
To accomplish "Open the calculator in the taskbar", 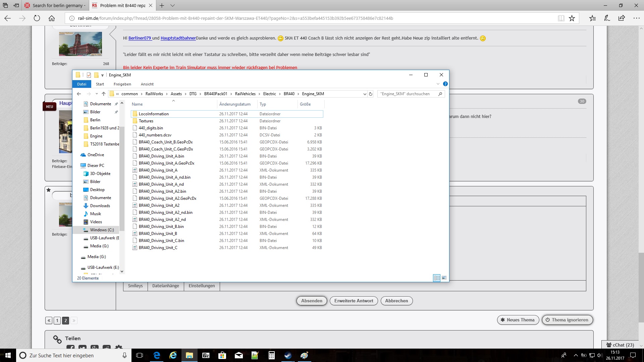I will point(272,355).
